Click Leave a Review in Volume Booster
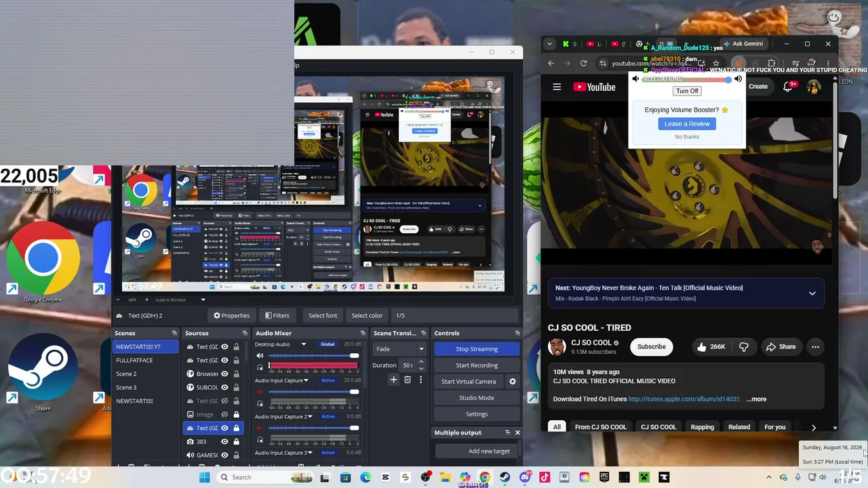The width and height of the screenshot is (868, 488). click(x=687, y=124)
